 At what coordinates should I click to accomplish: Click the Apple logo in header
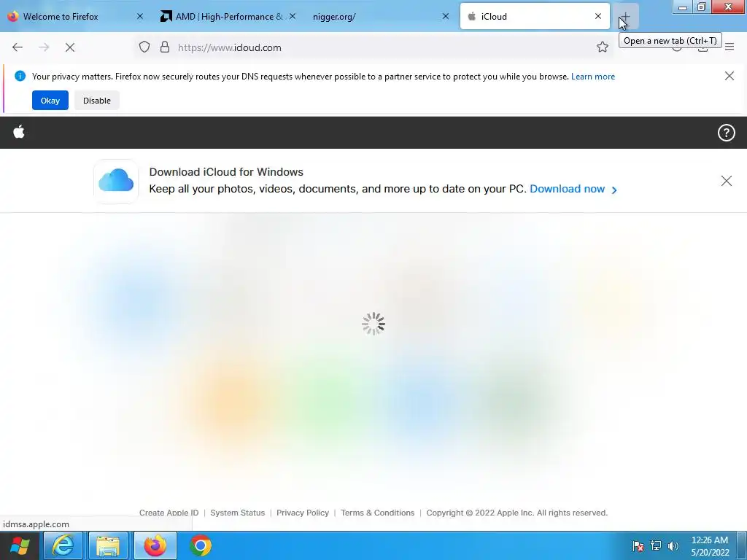[19, 132]
